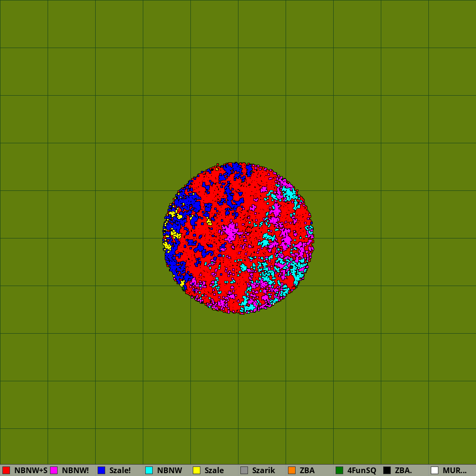Click the black ZBA. legend swatch
The image size is (476, 476).
point(387,470)
